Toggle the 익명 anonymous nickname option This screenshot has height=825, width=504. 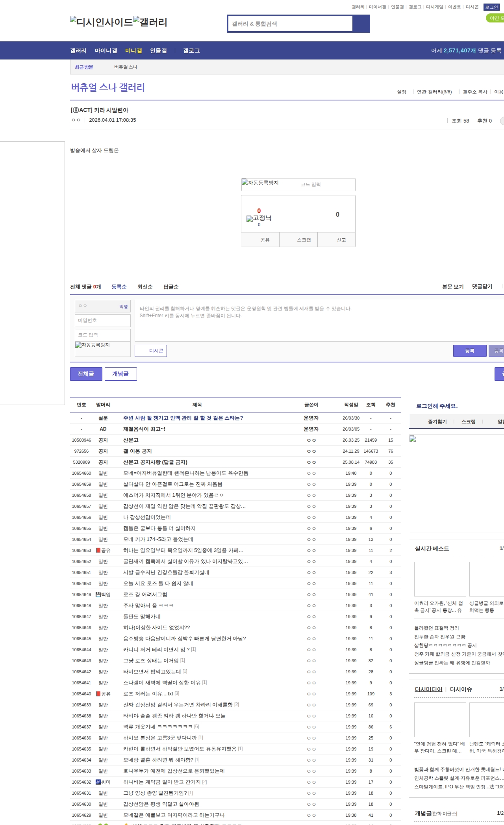pyautogui.click(x=123, y=307)
